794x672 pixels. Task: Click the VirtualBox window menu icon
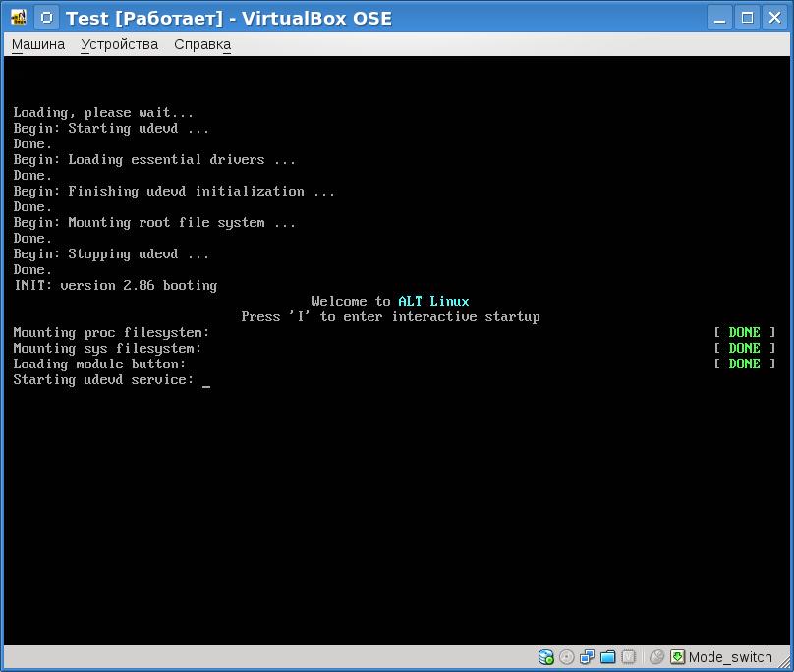pyautogui.click(x=19, y=18)
